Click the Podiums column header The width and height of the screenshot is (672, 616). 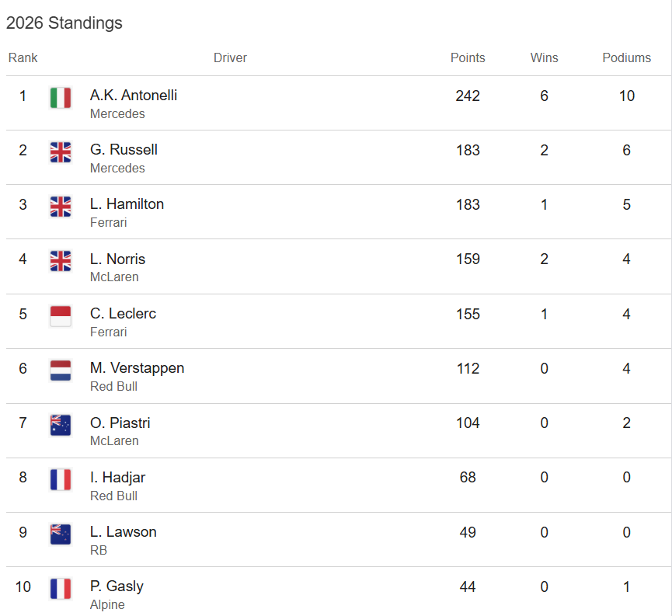click(626, 57)
